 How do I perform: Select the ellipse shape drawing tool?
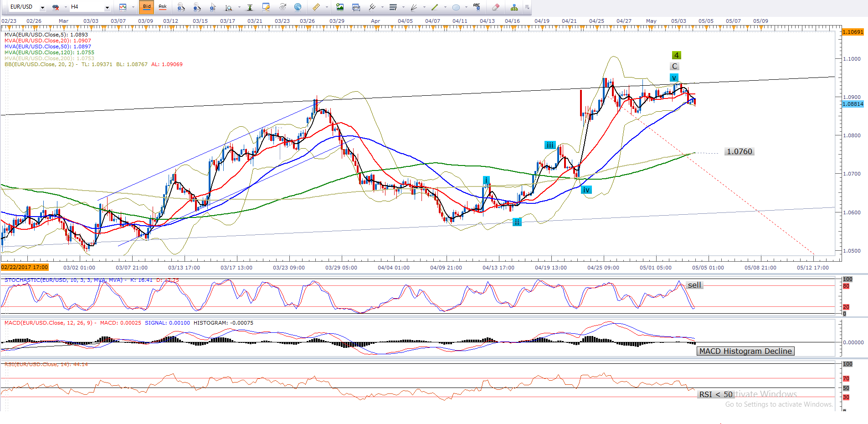456,7
